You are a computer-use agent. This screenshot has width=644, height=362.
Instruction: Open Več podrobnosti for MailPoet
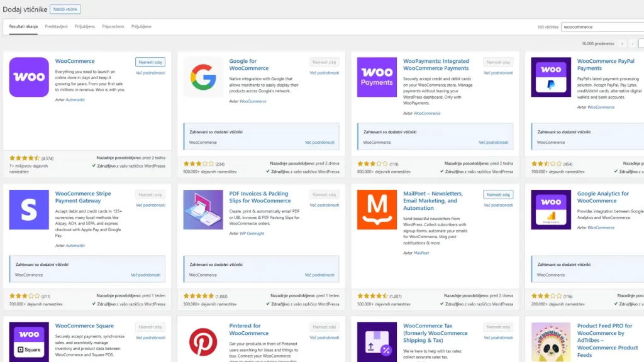coord(499,205)
